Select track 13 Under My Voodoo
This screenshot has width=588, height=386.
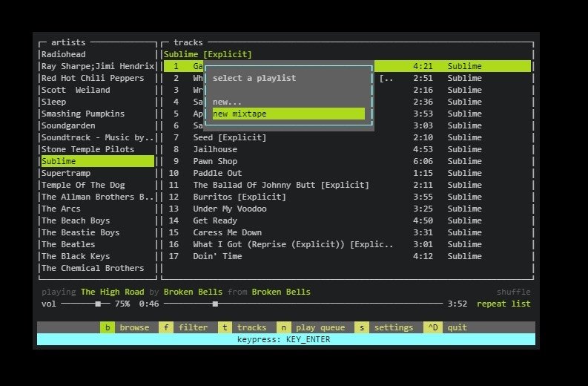click(347, 209)
